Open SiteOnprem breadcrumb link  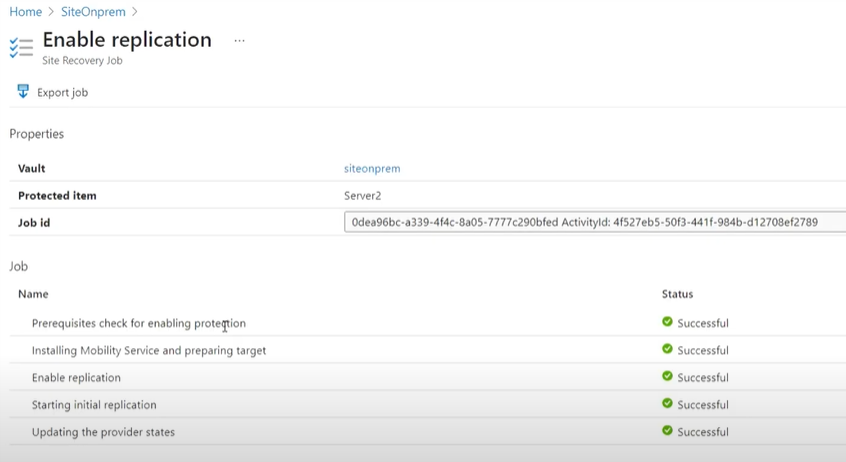click(x=93, y=12)
